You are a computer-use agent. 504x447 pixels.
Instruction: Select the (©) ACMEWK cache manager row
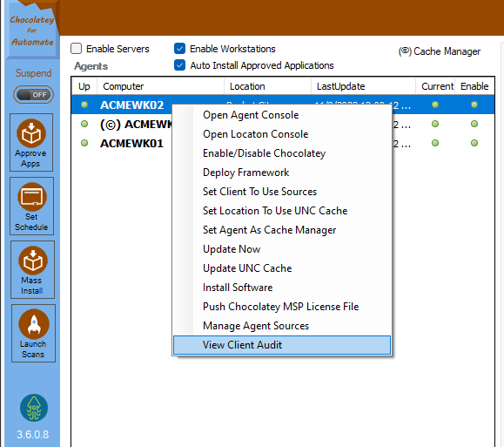tap(283, 124)
